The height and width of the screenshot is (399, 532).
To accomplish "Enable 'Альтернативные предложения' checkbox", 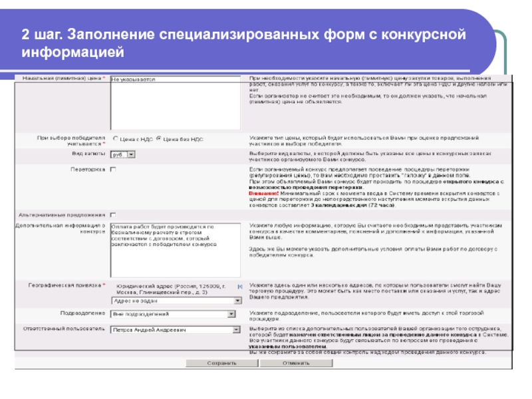I will (x=113, y=215).
